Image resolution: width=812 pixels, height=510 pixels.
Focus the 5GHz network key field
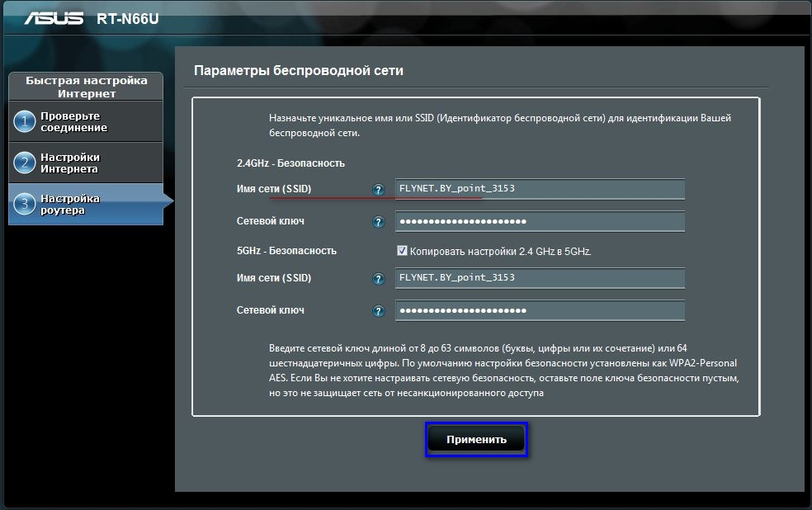(x=541, y=310)
